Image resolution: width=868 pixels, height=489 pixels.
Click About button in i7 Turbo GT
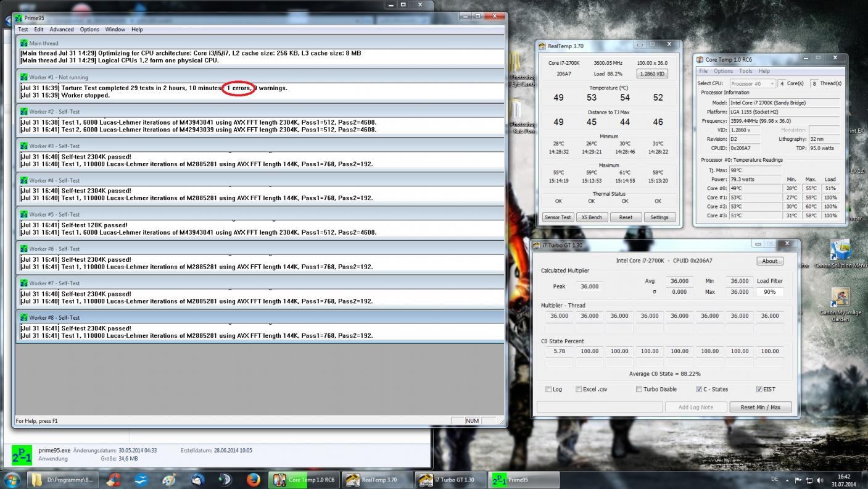[x=770, y=261]
